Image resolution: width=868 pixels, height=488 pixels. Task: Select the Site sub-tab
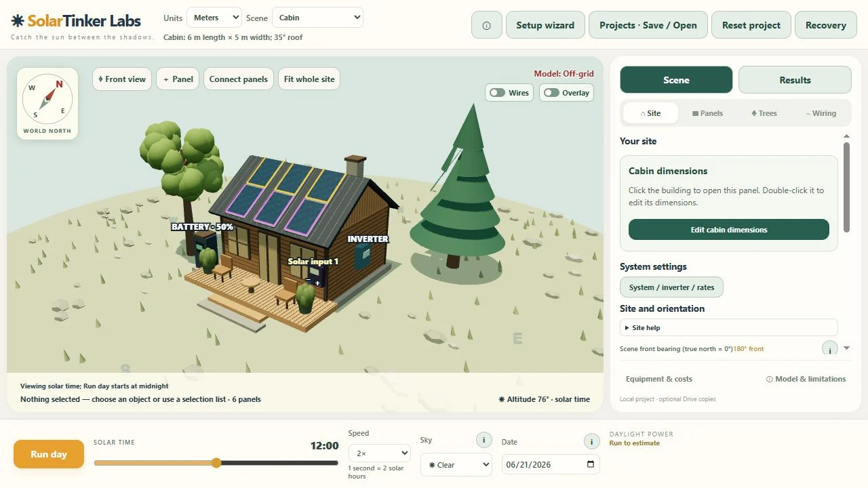click(650, 113)
